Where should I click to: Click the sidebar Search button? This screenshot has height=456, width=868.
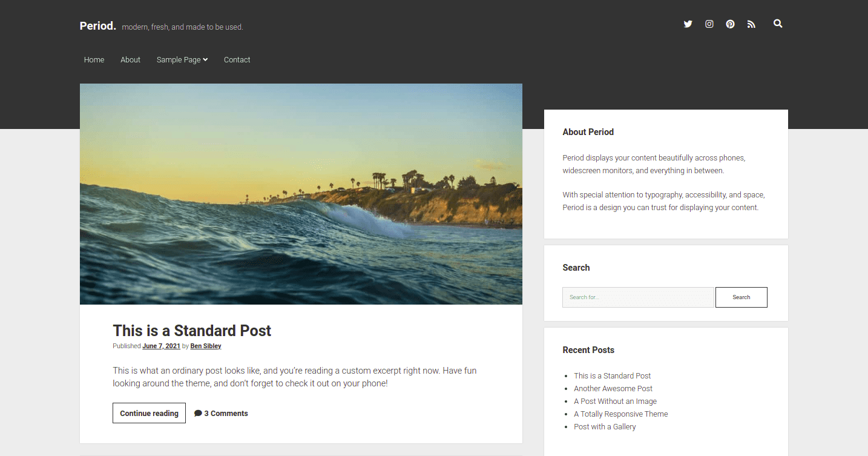point(741,297)
